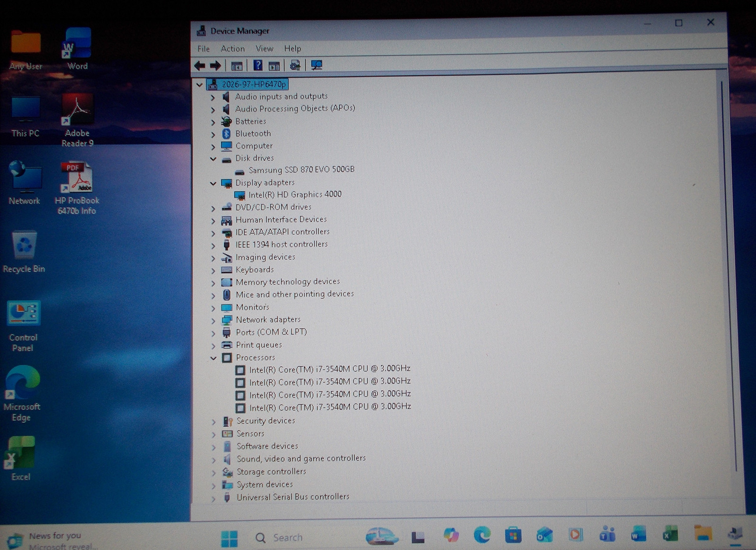
Task: Open the Action menu
Action: 232,49
